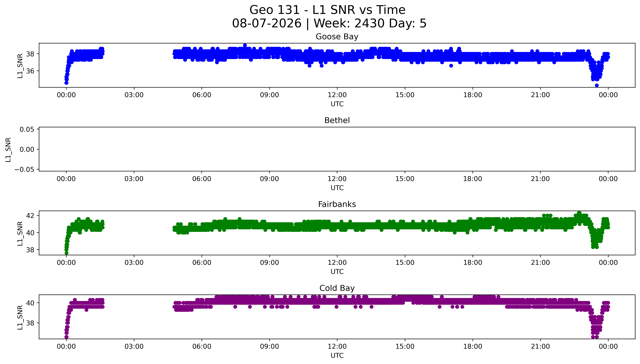Click the Bethel subplot title
Screen dimensions: 640x364
pos(337,120)
